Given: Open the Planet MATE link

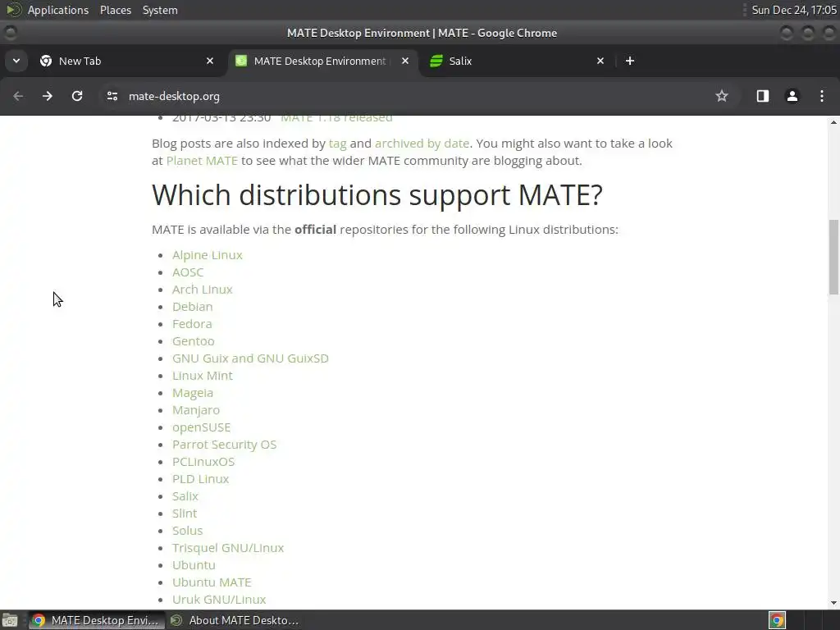Looking at the screenshot, I should click(202, 161).
